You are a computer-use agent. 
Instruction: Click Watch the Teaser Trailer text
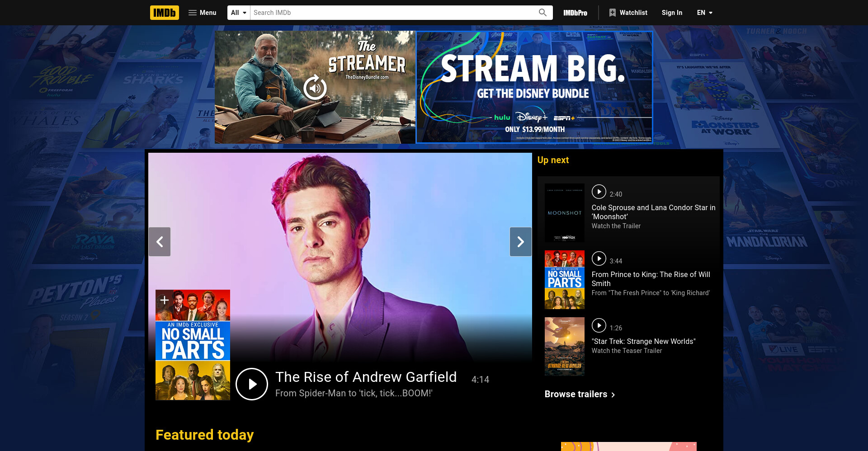click(x=627, y=351)
